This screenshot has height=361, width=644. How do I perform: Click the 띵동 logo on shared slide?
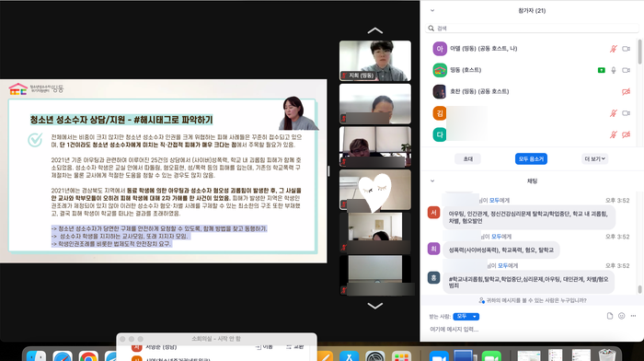tap(36, 88)
